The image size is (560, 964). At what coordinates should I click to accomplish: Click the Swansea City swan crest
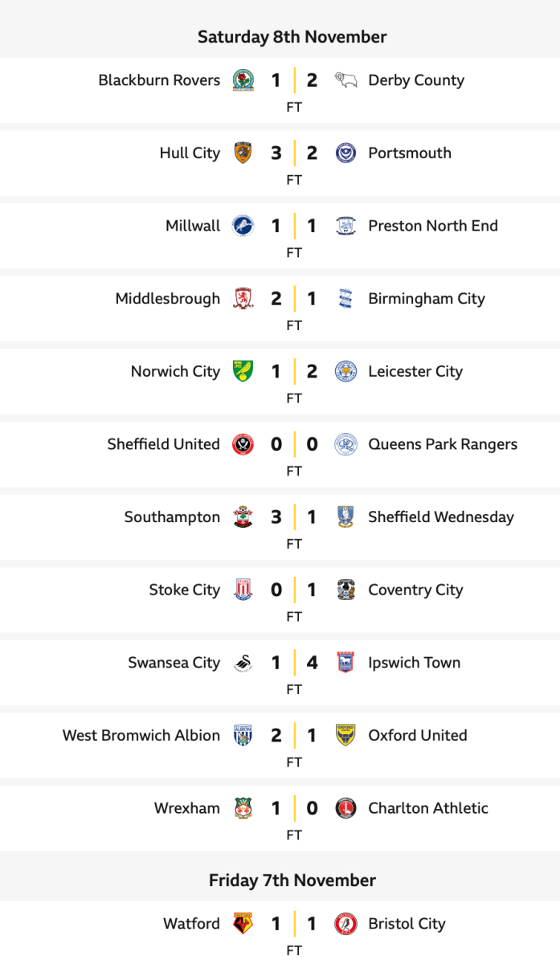pyautogui.click(x=243, y=663)
